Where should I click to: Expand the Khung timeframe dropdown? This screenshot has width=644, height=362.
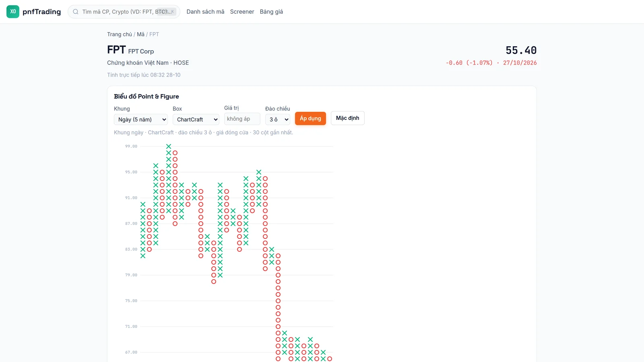[141, 119]
